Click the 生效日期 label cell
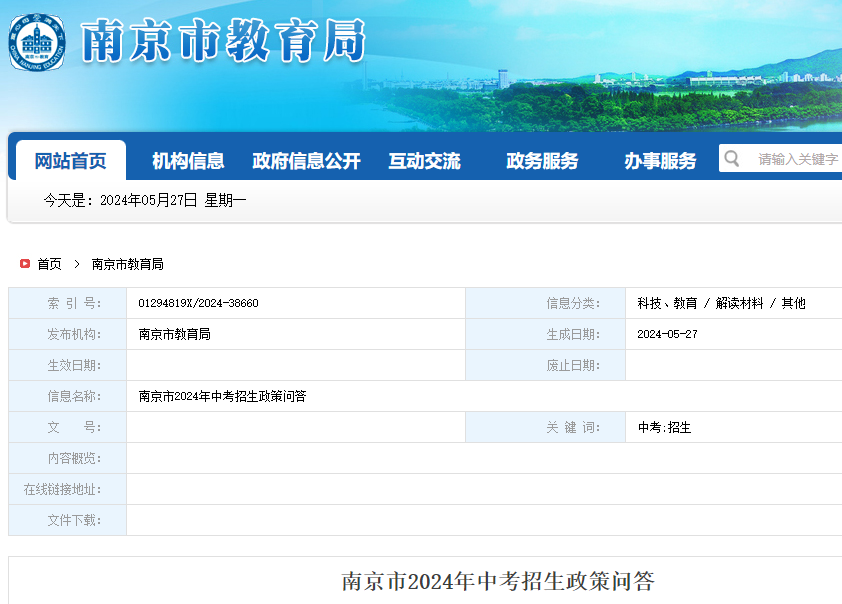This screenshot has height=604, width=842. 68,366
